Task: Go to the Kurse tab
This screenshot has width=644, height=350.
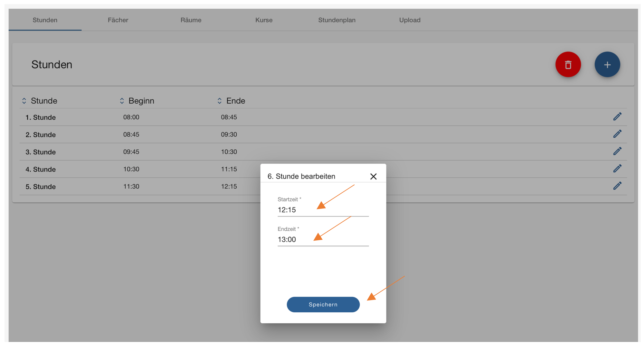Action: click(x=264, y=20)
